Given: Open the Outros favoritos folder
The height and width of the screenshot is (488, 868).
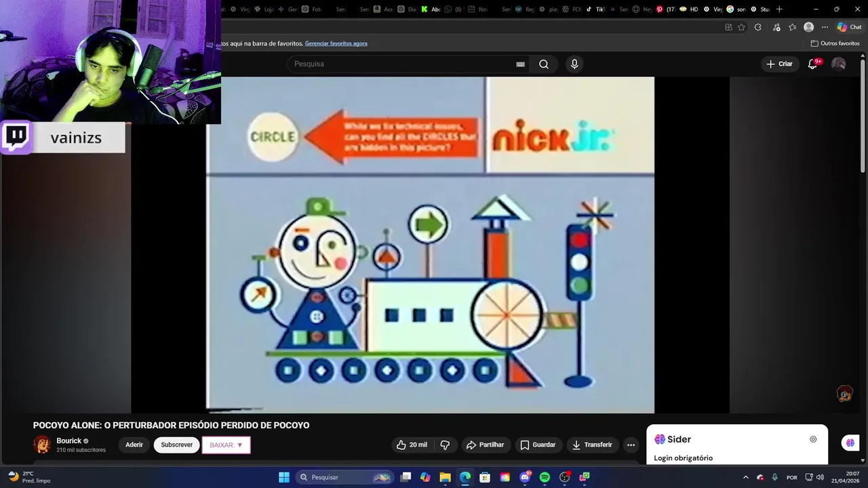Looking at the screenshot, I should [835, 43].
